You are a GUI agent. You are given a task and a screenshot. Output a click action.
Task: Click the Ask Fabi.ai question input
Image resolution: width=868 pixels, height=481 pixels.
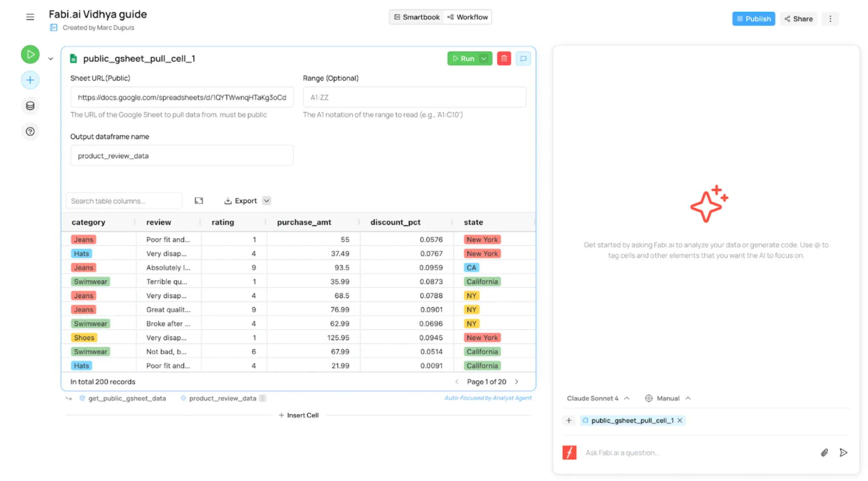point(698,453)
